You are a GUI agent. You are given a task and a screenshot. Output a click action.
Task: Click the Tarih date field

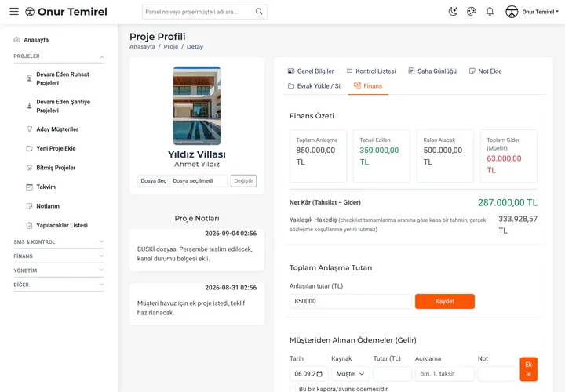point(309,374)
